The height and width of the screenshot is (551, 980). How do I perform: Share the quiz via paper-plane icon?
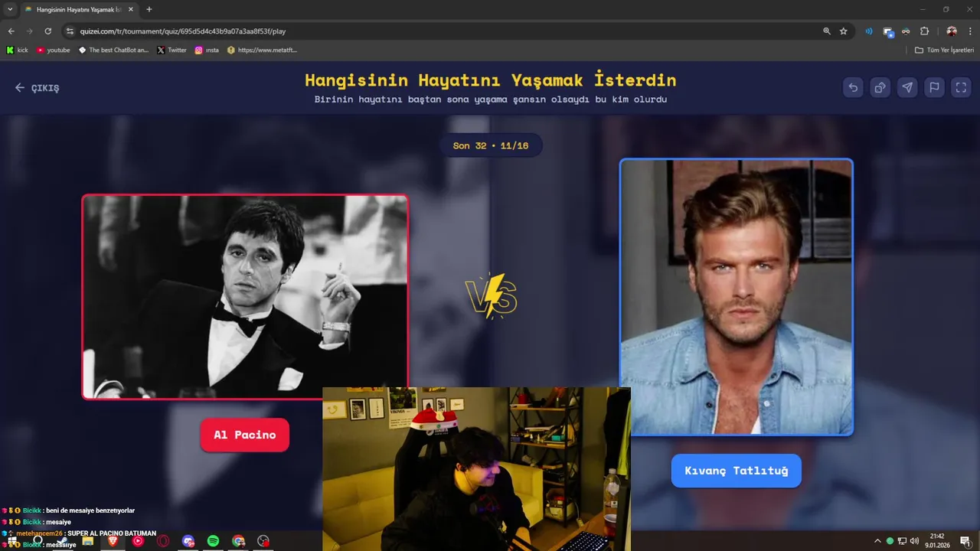(907, 87)
